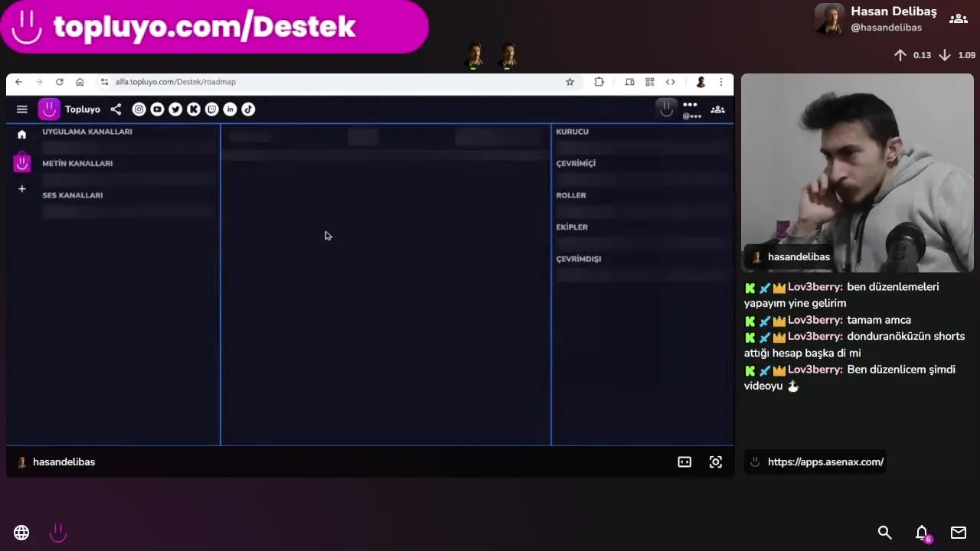
Task: Click the share icon next to Topluyo
Action: tap(116, 109)
